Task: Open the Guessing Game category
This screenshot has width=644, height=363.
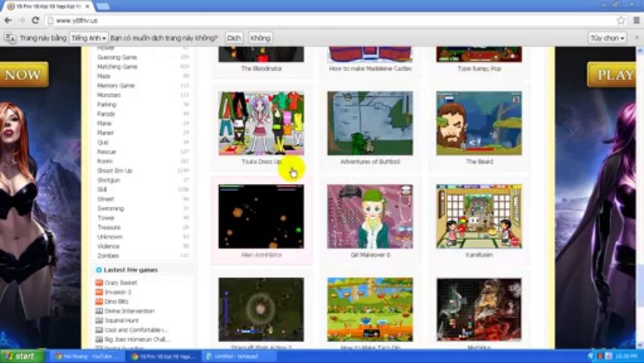Action: (x=117, y=57)
